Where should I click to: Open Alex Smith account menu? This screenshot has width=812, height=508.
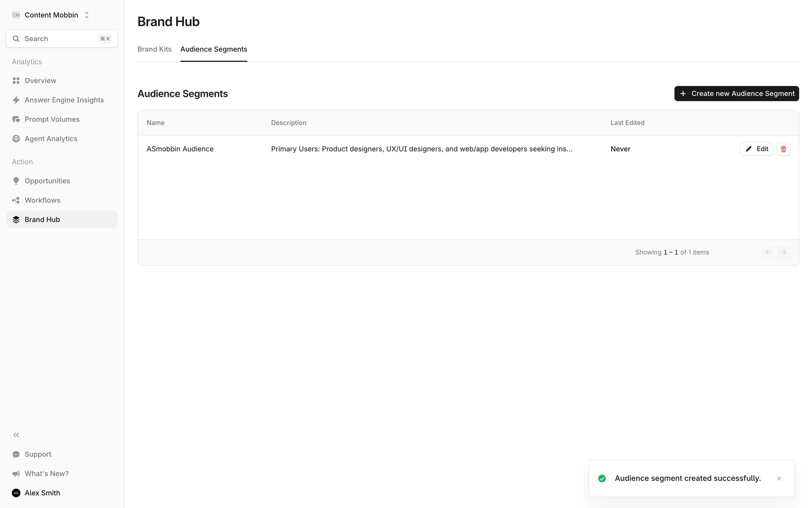(42, 493)
